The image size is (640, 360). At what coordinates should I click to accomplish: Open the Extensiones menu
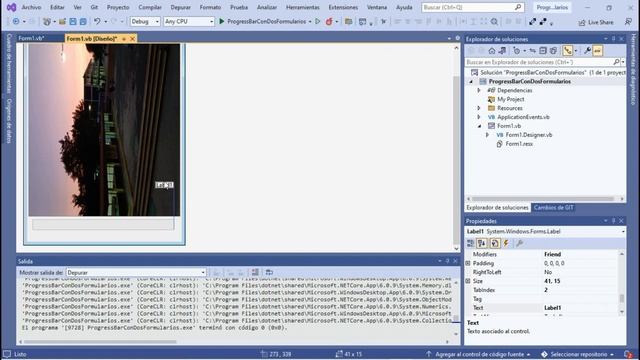click(x=343, y=7)
